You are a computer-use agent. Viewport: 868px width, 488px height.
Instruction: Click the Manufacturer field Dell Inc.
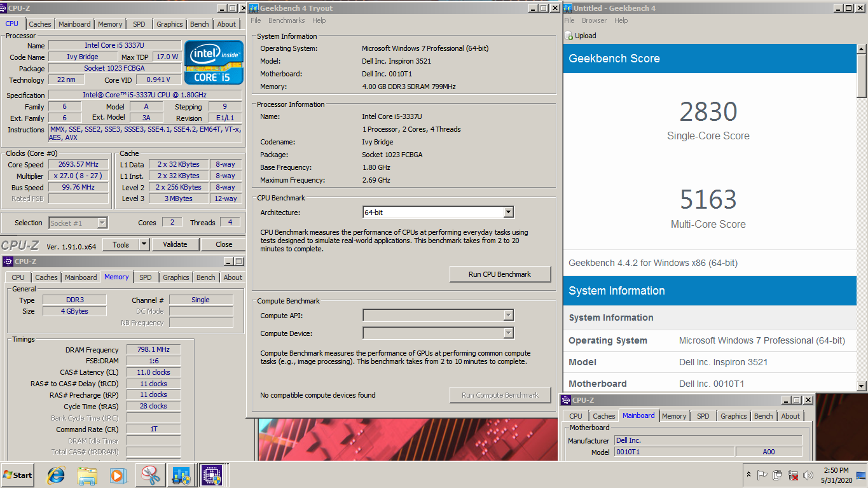point(708,440)
